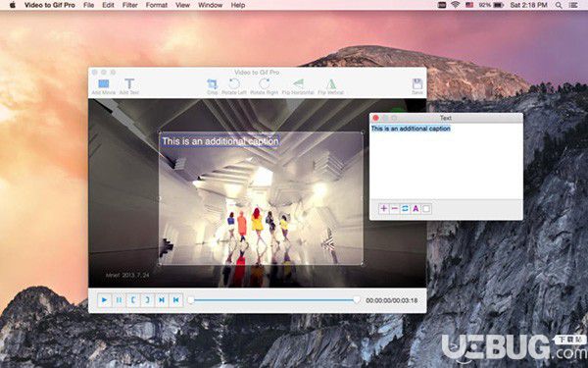Click the input source flag icon

469,5
